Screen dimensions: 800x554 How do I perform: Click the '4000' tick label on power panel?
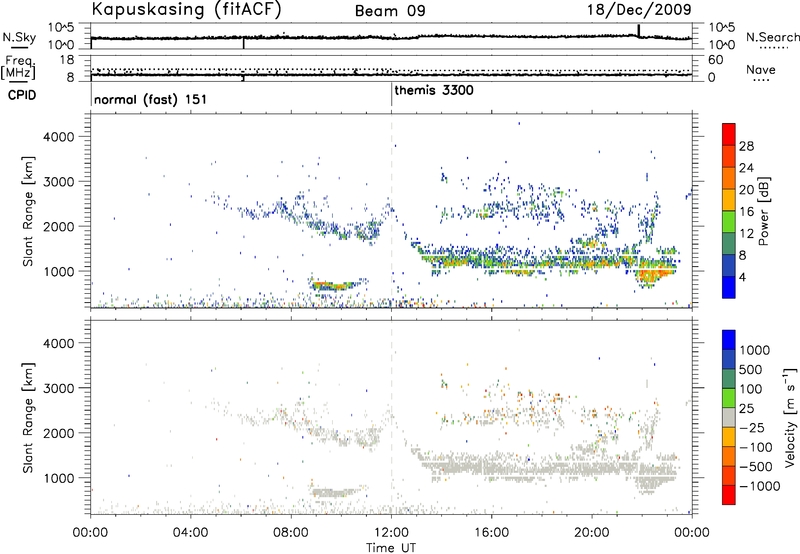[x=59, y=137]
